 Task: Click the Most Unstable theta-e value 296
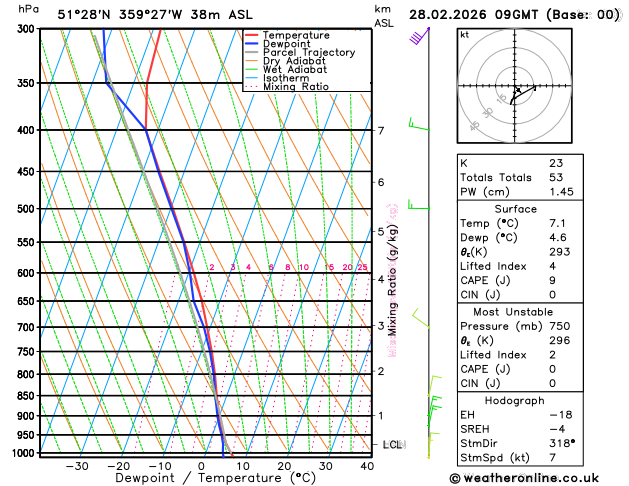560,340
